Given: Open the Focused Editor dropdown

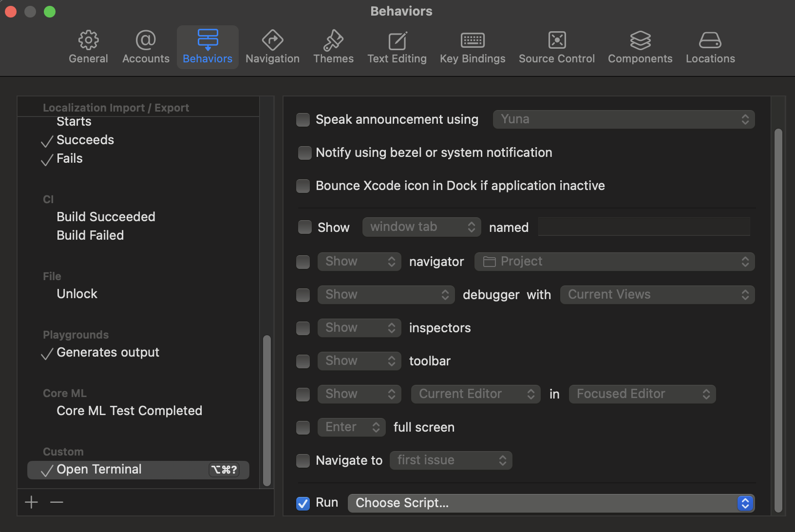Looking at the screenshot, I should [x=642, y=394].
